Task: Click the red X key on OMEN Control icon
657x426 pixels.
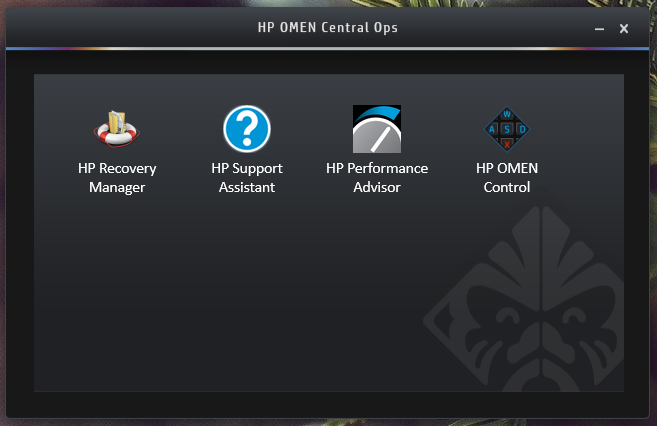Action: (506, 144)
